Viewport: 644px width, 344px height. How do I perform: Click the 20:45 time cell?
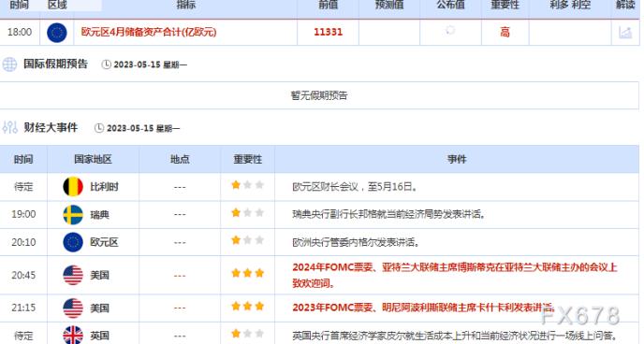pos(23,275)
